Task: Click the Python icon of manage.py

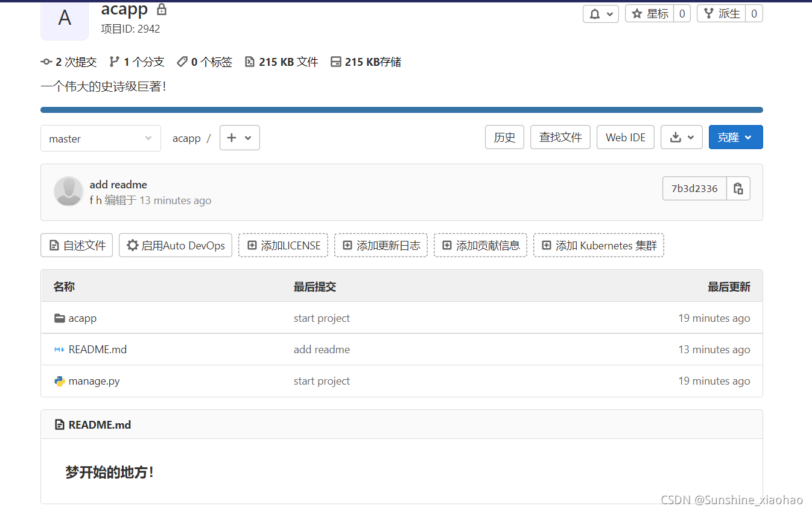Action: tap(60, 381)
